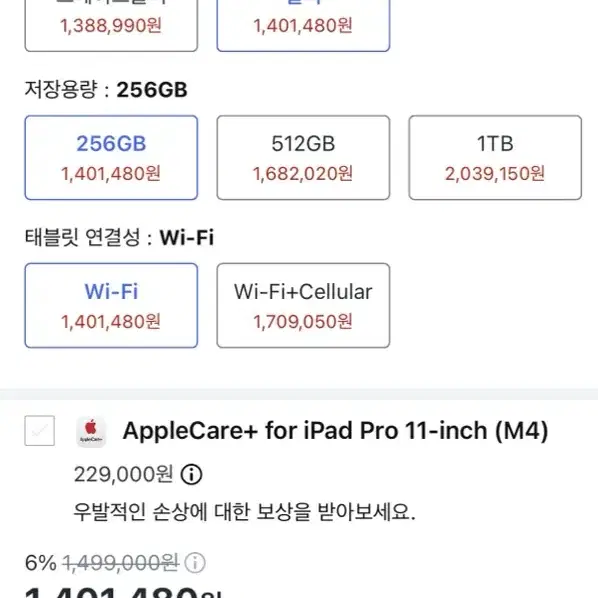This screenshot has height=598, width=598.
Task: Open info icon next to struck-through 1,499,000원
Action: (x=195, y=563)
